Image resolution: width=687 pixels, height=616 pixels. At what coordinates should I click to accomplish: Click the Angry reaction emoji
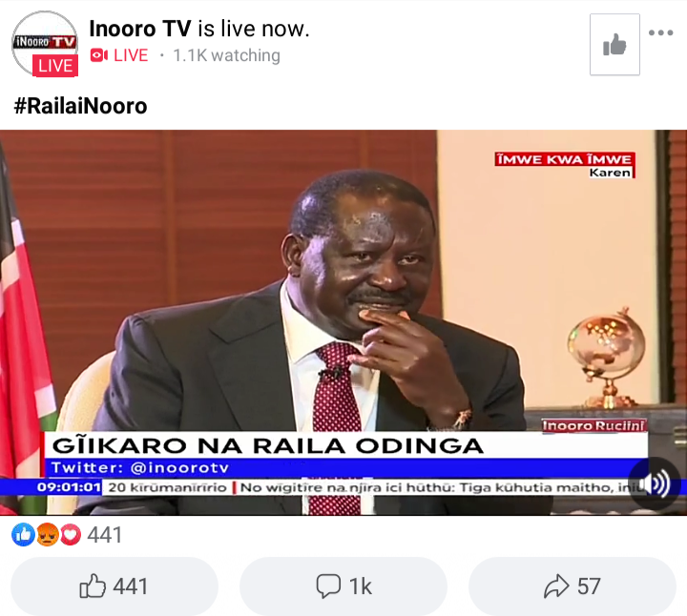click(x=48, y=534)
